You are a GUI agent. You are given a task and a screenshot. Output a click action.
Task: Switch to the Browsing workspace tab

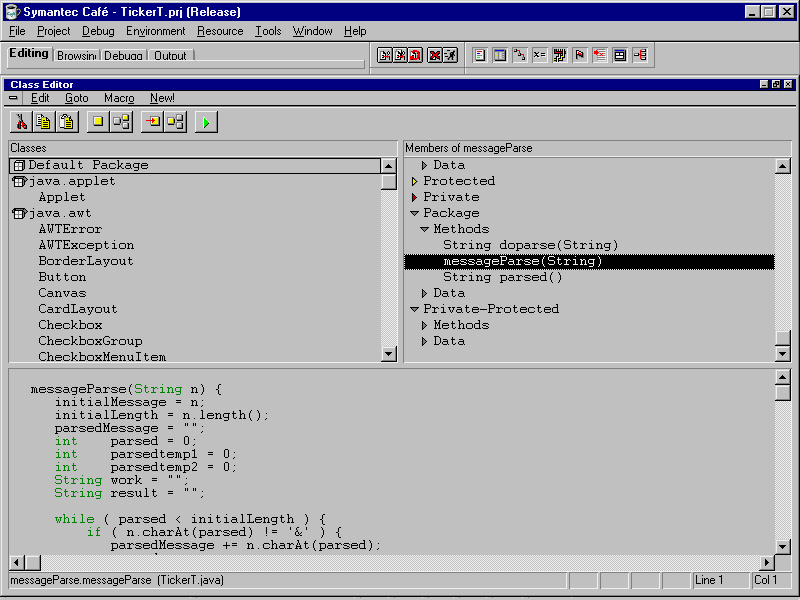coord(77,56)
